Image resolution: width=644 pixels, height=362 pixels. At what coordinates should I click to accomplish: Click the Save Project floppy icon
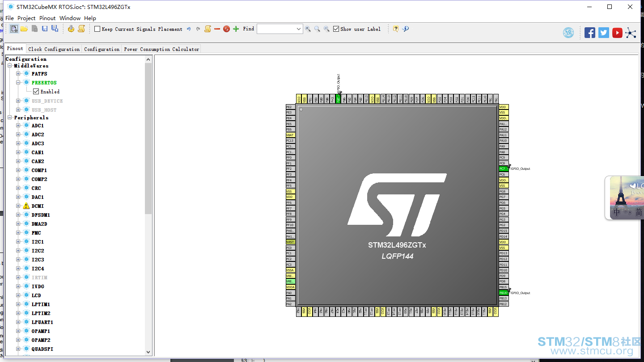tap(45, 29)
